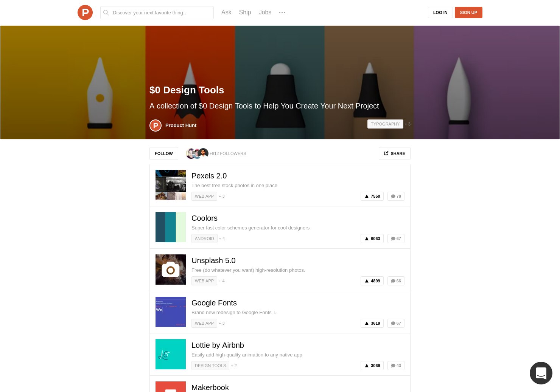Open the Coolors color palette thumbnail

[171, 227]
